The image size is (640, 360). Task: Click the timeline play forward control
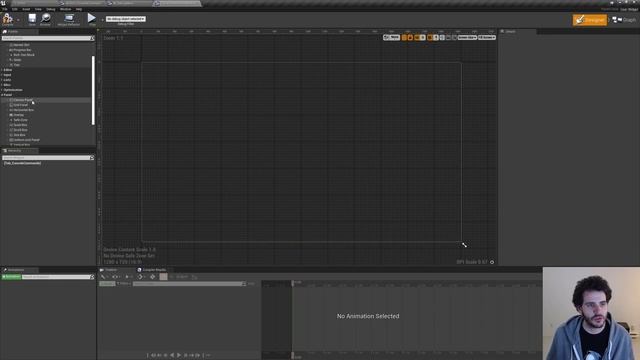(179, 355)
